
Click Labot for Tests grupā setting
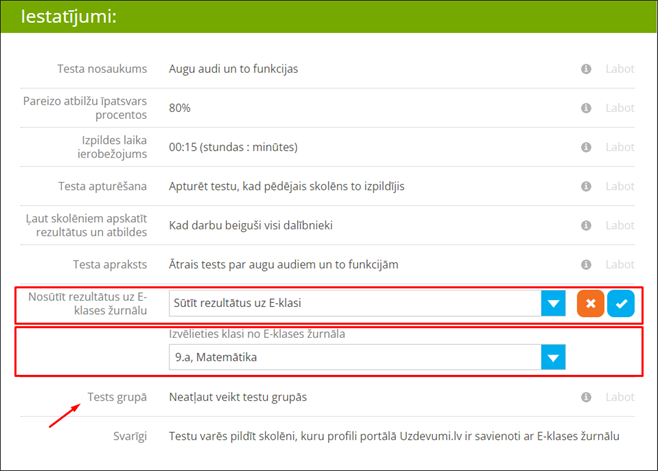[x=619, y=397]
